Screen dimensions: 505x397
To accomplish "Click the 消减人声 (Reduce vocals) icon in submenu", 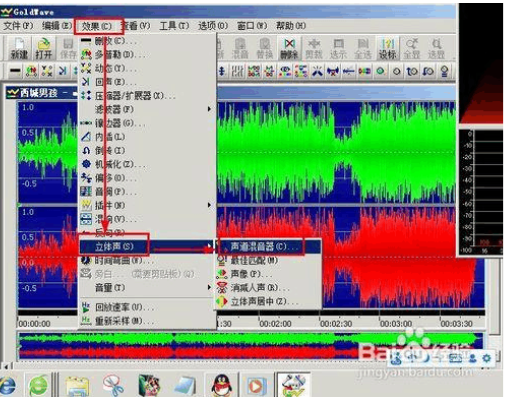I will point(222,287).
